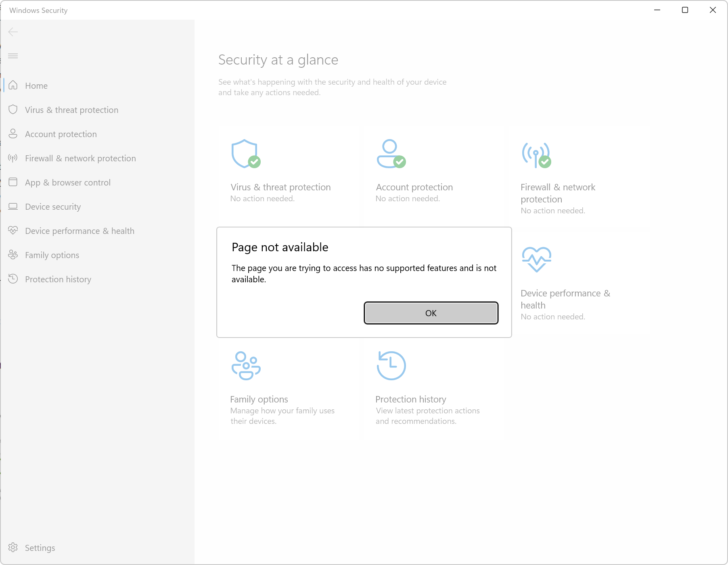728x565 pixels.
Task: Toggle the hamburger navigation menu
Action: click(x=13, y=56)
